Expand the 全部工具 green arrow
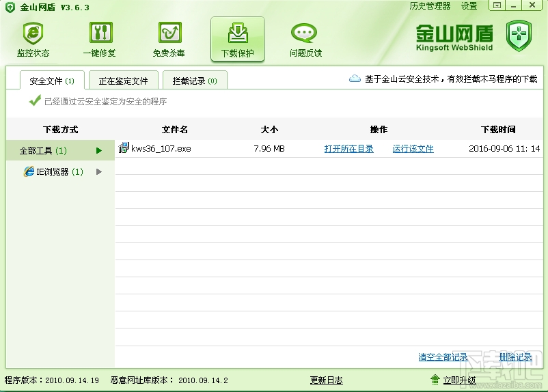Image resolution: width=548 pixels, height=392 pixels. (x=99, y=150)
